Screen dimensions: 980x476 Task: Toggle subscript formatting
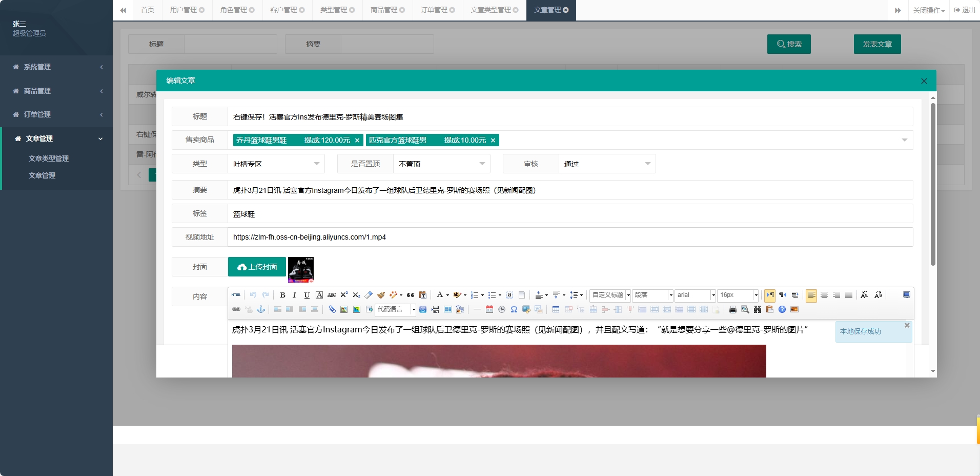point(356,295)
